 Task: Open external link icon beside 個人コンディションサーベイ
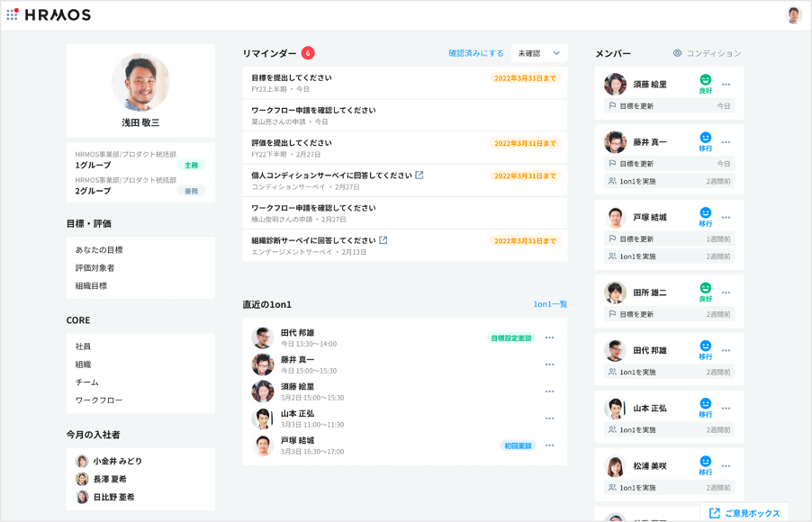coord(420,175)
